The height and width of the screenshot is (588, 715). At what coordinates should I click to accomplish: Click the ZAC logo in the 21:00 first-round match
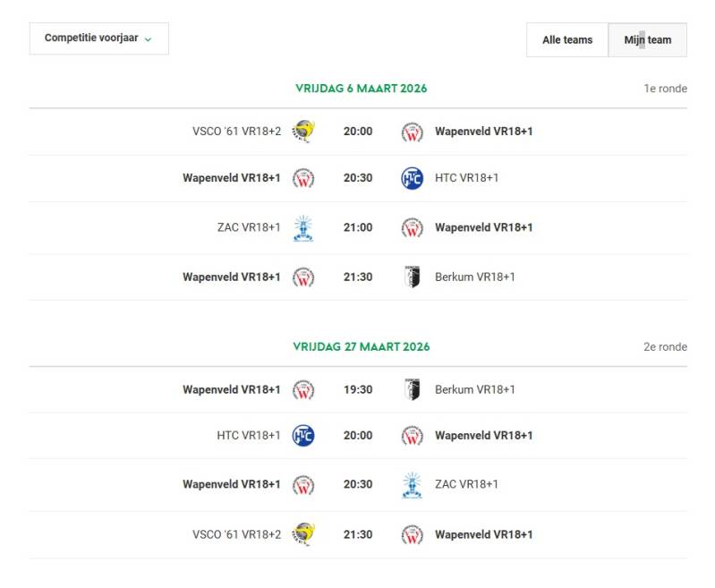[x=303, y=227]
